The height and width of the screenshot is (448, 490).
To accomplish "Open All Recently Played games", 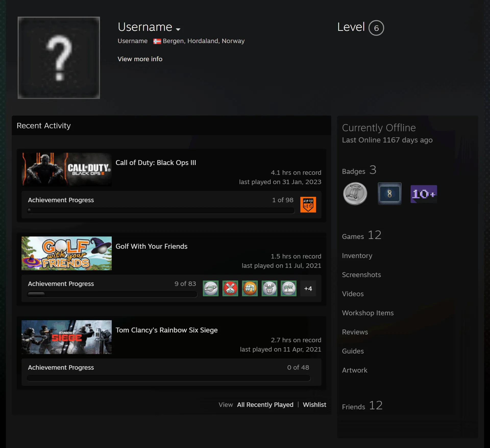I will point(265,405).
